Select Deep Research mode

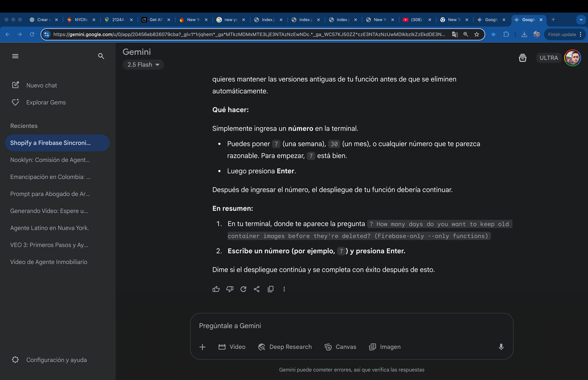285,347
